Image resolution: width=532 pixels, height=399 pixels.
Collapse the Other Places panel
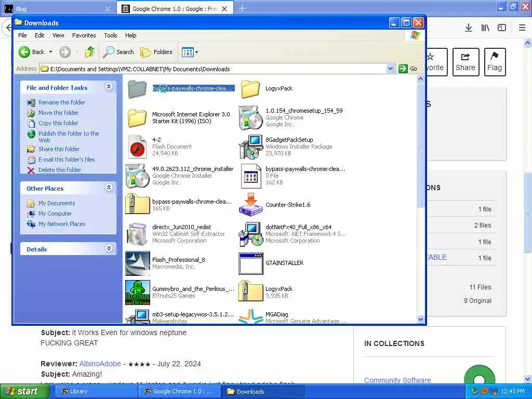109,188
